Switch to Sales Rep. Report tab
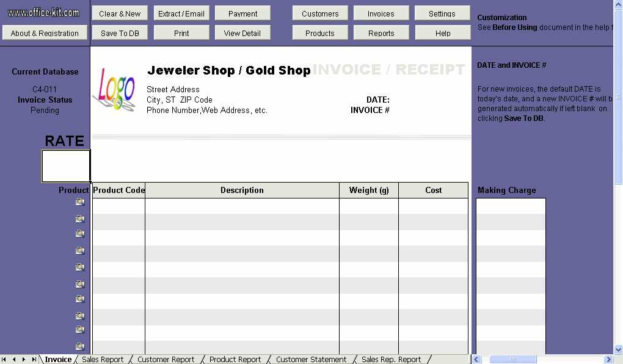 pyautogui.click(x=391, y=359)
